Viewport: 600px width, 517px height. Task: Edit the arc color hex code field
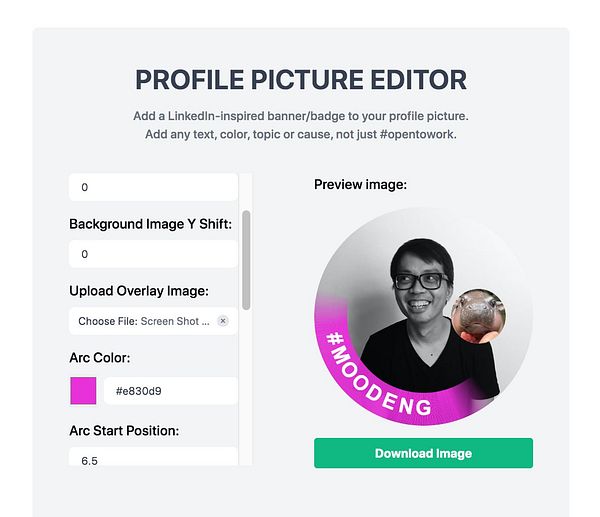pos(170,390)
